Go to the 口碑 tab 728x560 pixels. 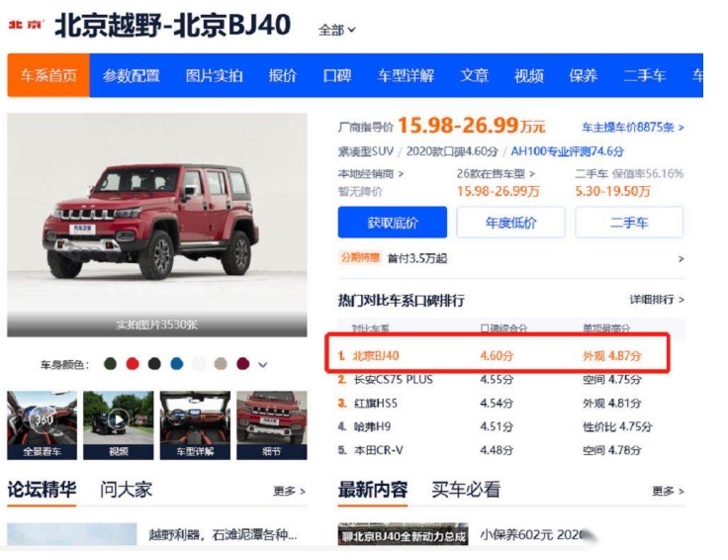[337, 75]
